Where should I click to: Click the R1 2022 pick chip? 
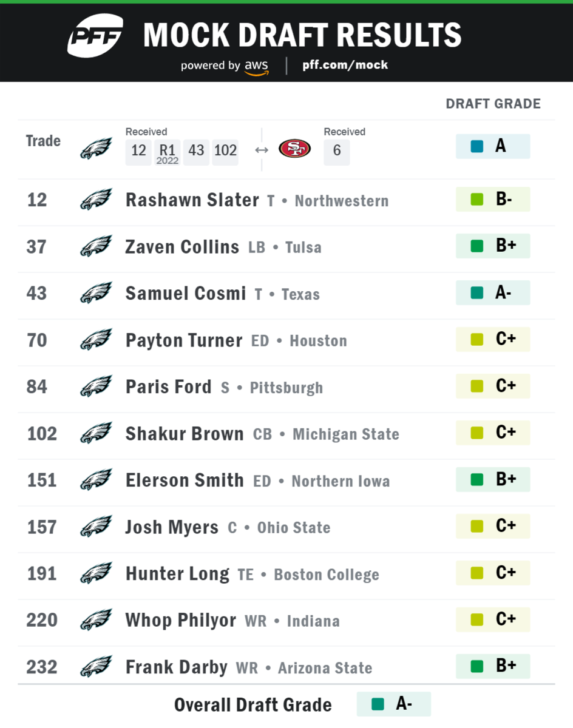pyautogui.click(x=167, y=152)
